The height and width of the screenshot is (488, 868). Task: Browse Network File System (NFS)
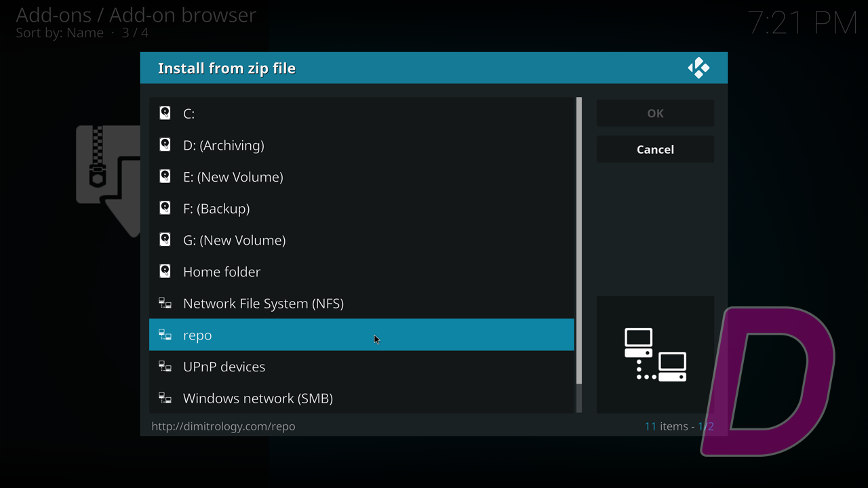pyautogui.click(x=361, y=303)
